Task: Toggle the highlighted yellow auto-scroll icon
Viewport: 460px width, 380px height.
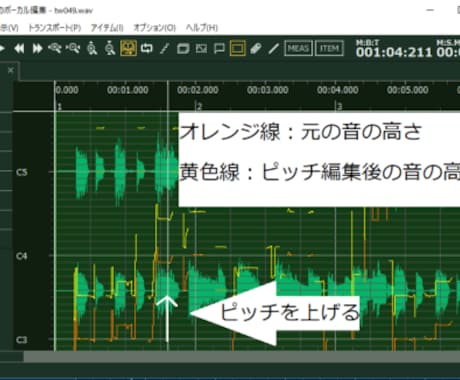Action: click(x=128, y=48)
